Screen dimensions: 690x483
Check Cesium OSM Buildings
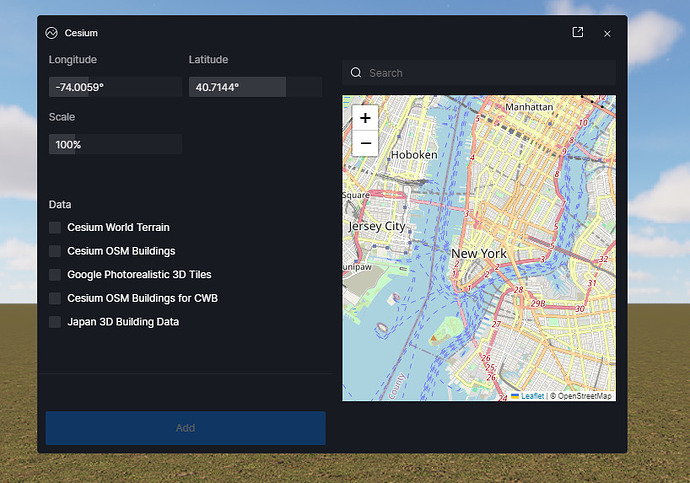(x=55, y=251)
